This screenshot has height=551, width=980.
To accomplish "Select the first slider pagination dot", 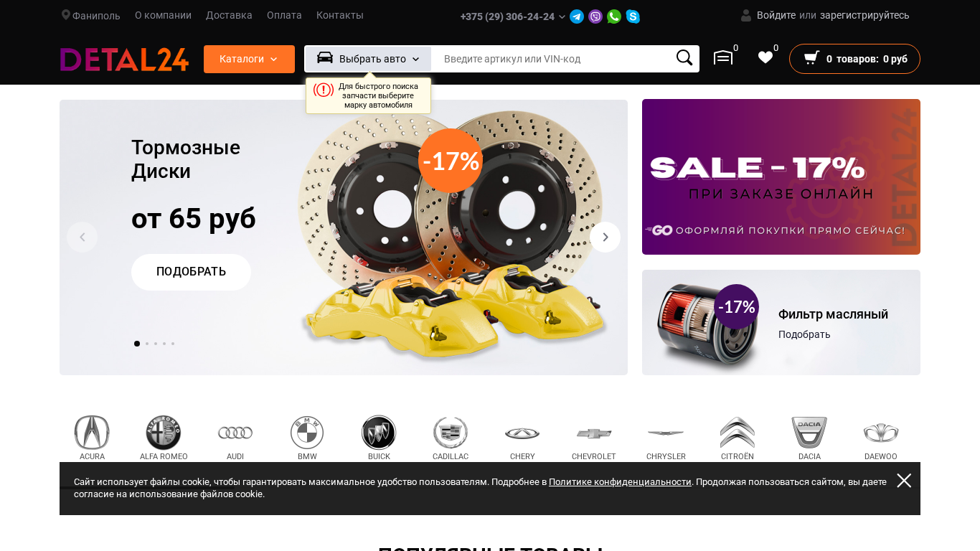I will (137, 344).
